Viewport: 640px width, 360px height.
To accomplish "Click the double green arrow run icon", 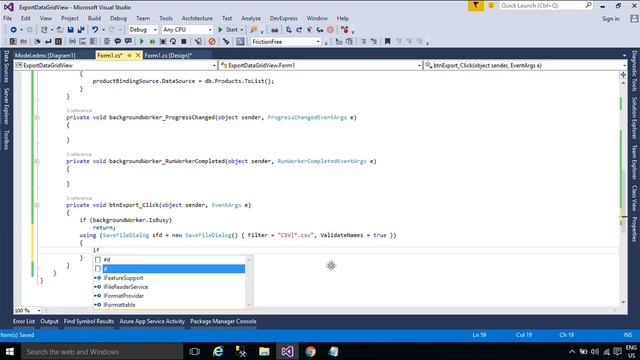I will [x=152, y=42].
